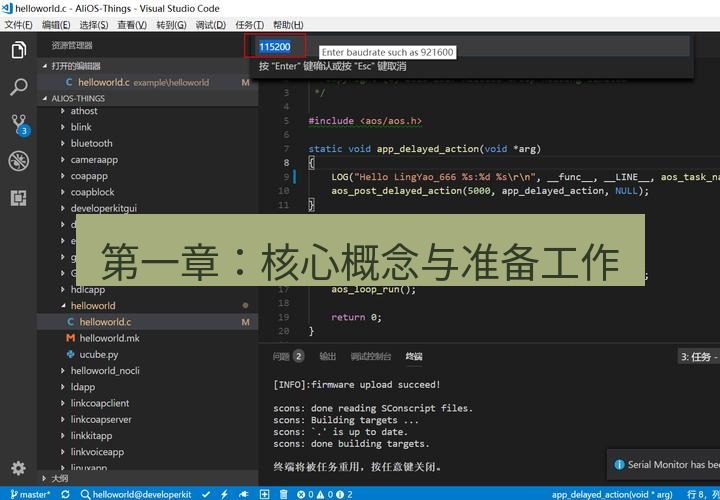720x500 pixels.
Task: Click the M icon of helloworld.mk
Action: [x=70, y=338]
